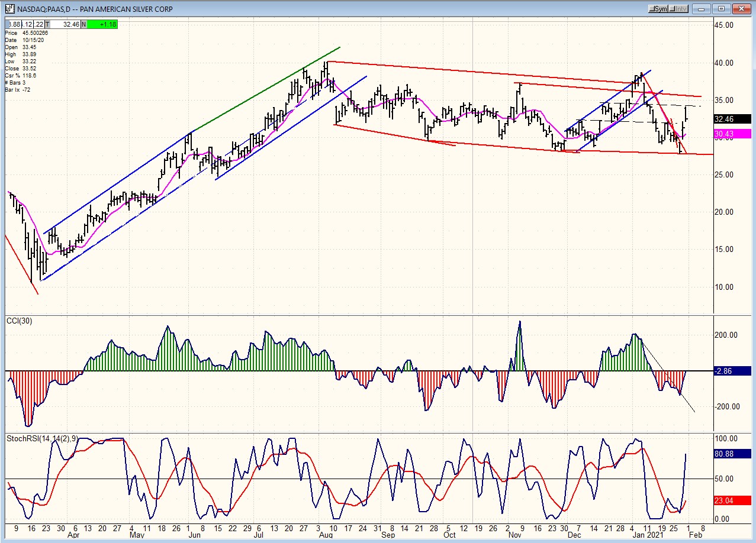Screen dimensions: 756x543
Task: Click the Feb label on time axis
Action: tap(687, 535)
